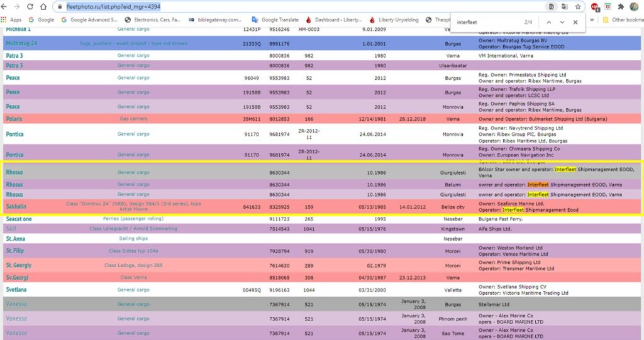The height and width of the screenshot is (340, 644).
Task: Open the Chrome profile avatar
Action: (x=634, y=6)
